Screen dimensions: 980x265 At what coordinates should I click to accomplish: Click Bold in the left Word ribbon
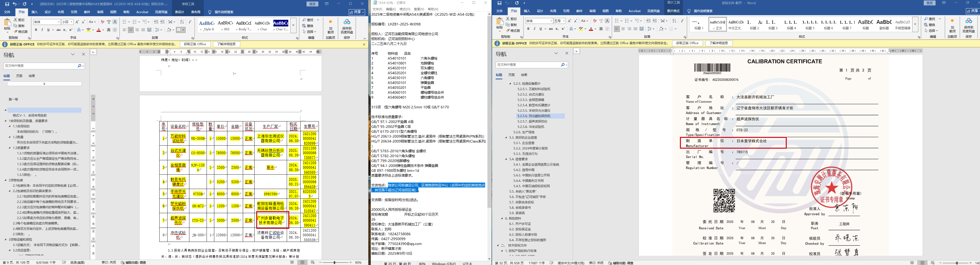click(36, 30)
